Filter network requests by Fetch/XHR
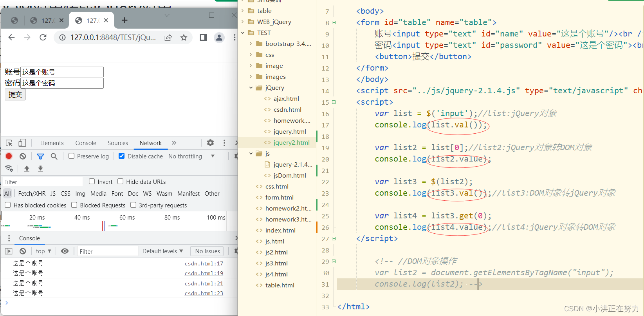 point(32,193)
